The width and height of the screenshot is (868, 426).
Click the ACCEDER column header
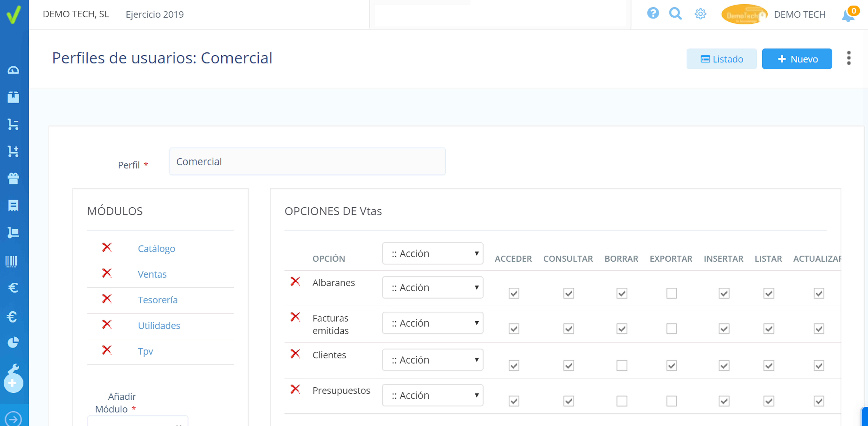pos(513,259)
